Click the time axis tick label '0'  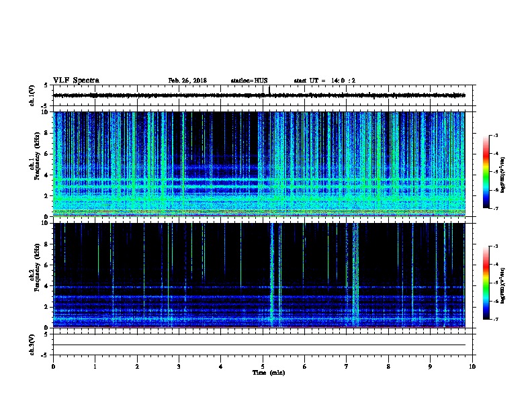pyautogui.click(x=53, y=366)
